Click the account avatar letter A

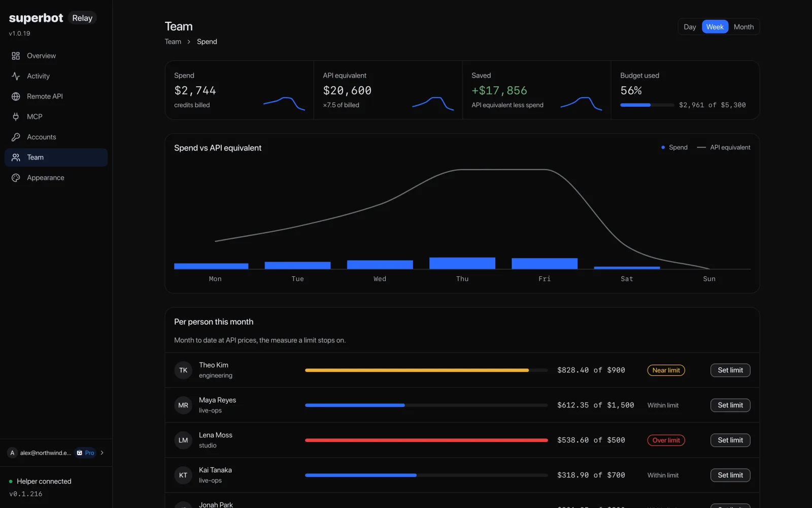12,453
